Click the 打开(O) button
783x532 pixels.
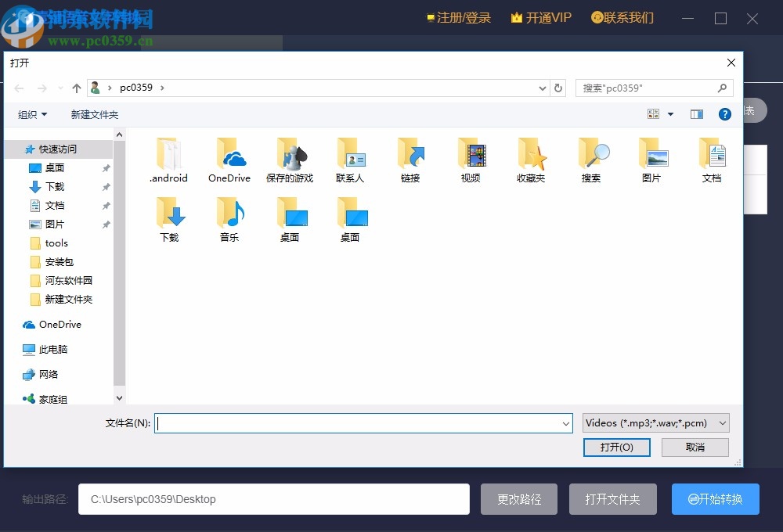pyautogui.click(x=617, y=448)
